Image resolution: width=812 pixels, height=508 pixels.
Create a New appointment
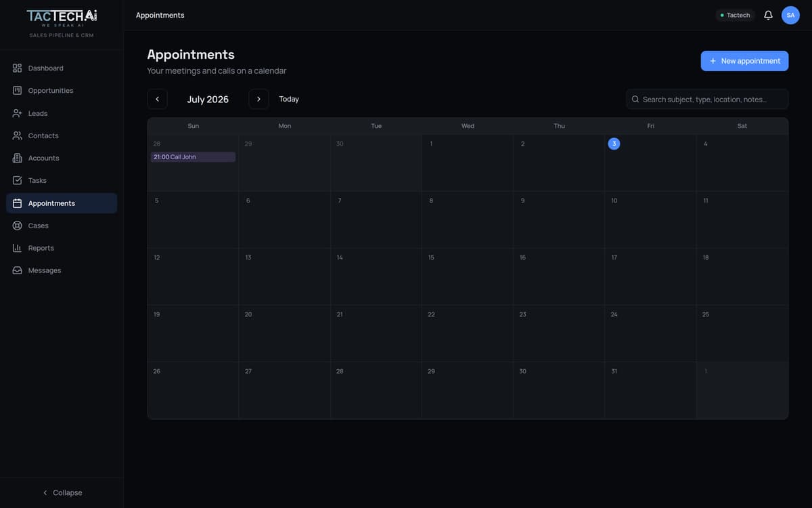click(744, 61)
